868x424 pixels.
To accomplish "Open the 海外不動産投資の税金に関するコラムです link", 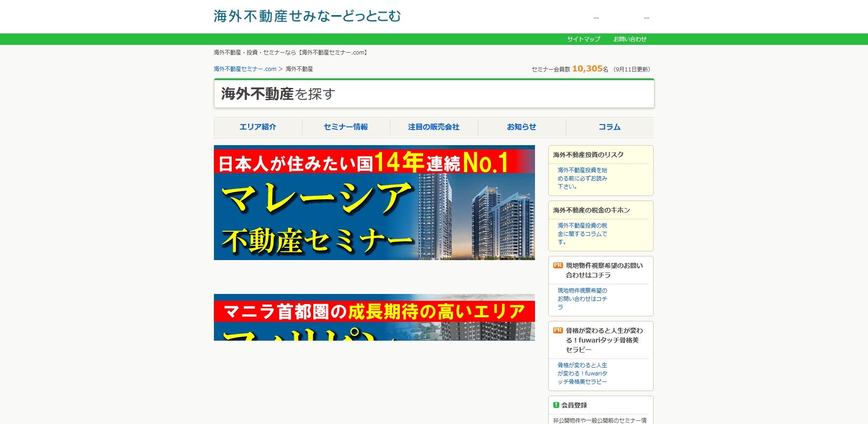I will point(582,234).
